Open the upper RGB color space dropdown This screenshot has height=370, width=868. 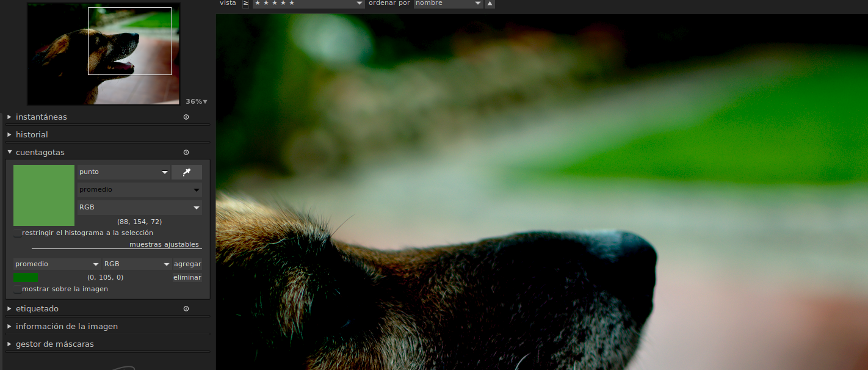[x=139, y=208]
